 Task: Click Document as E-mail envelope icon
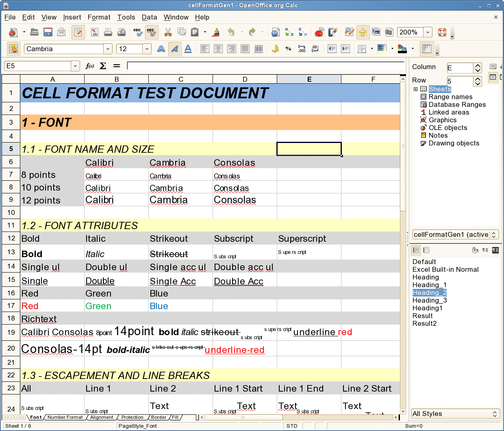click(x=61, y=32)
